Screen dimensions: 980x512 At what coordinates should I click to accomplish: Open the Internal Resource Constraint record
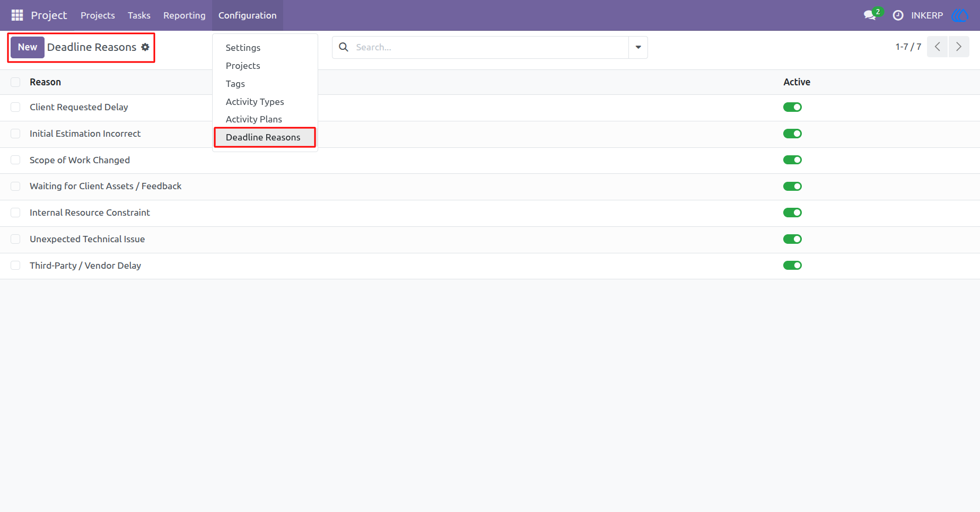90,213
